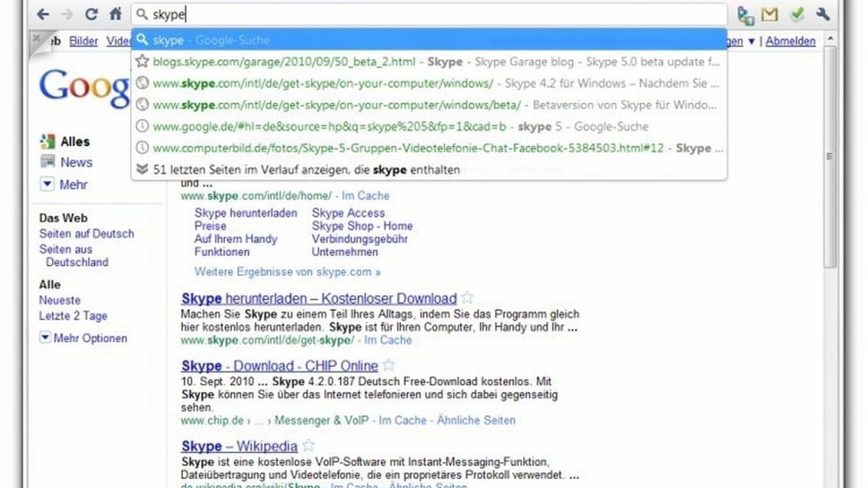This screenshot has width=868, height=488.
Task: Filter to Seiten auf Deutsch
Action: [x=86, y=234]
